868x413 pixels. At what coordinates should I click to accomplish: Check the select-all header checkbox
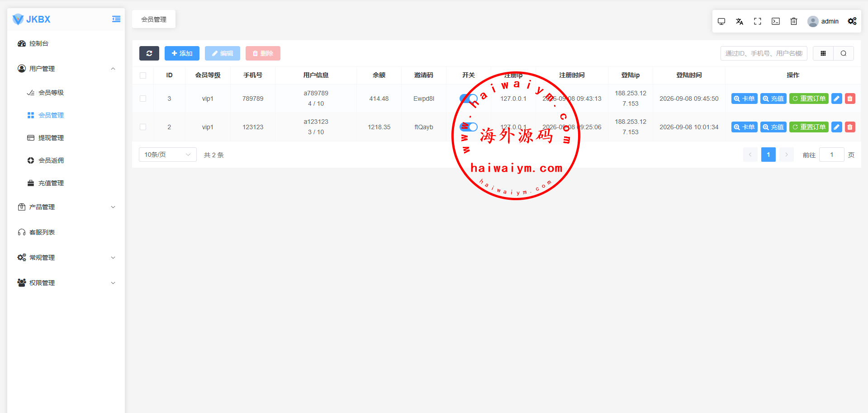click(x=143, y=75)
